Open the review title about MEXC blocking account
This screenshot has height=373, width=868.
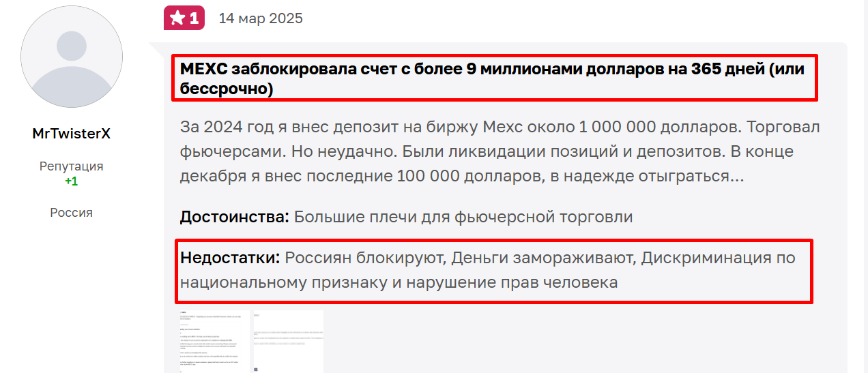493,78
